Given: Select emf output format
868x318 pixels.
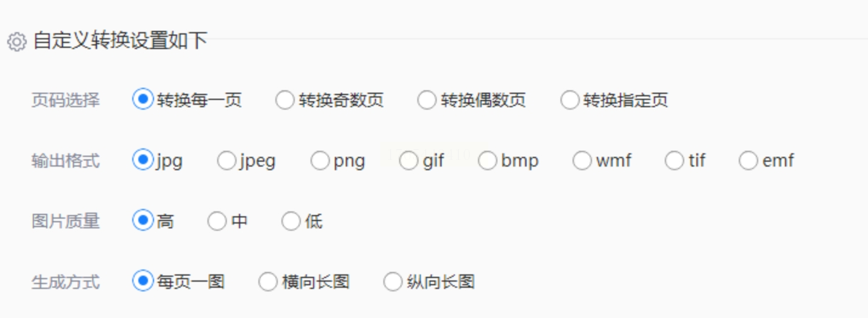Looking at the screenshot, I should (x=749, y=161).
